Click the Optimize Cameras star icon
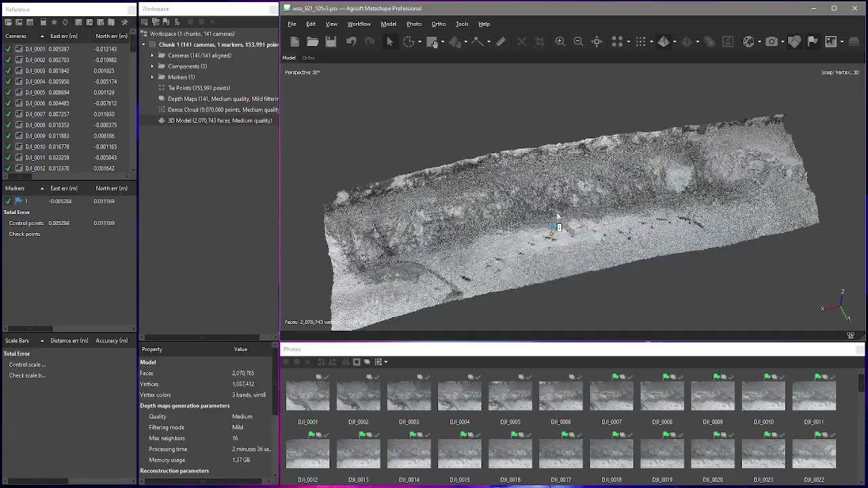Screen dimensions: 868x488 click(54, 22)
